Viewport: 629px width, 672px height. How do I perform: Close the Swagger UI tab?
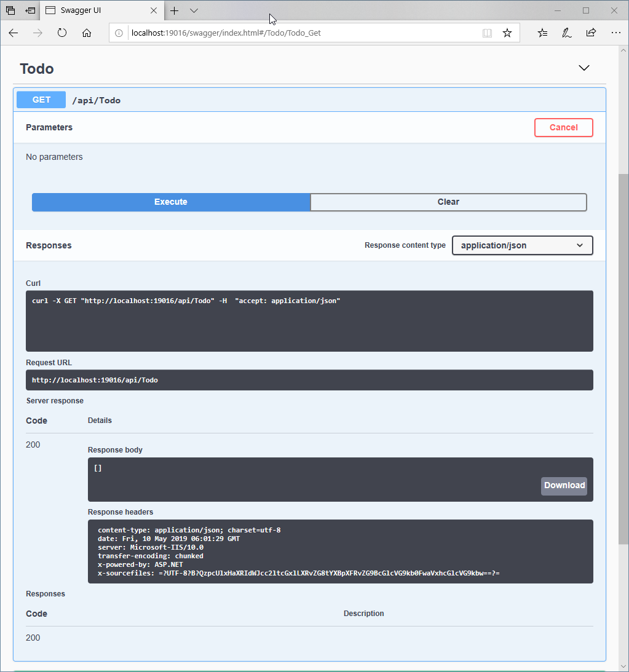(154, 10)
